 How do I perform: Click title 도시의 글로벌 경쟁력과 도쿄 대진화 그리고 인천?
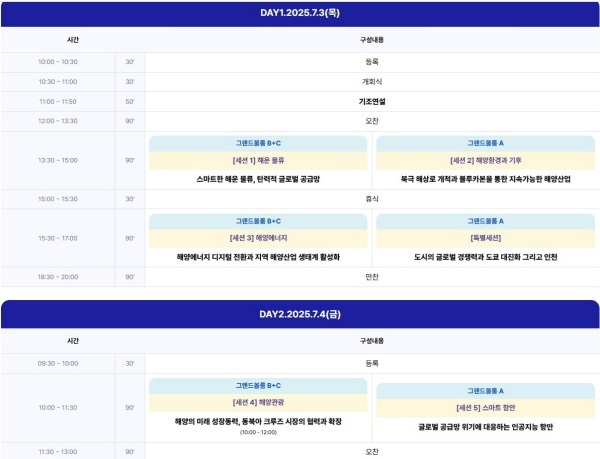[x=485, y=257]
